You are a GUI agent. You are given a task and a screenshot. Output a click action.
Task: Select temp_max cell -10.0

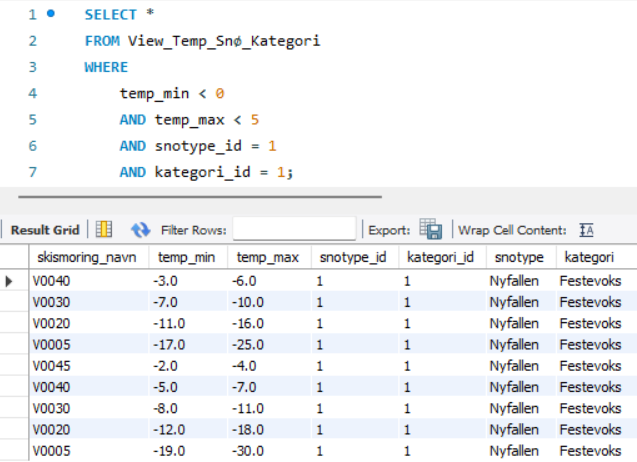point(269,302)
